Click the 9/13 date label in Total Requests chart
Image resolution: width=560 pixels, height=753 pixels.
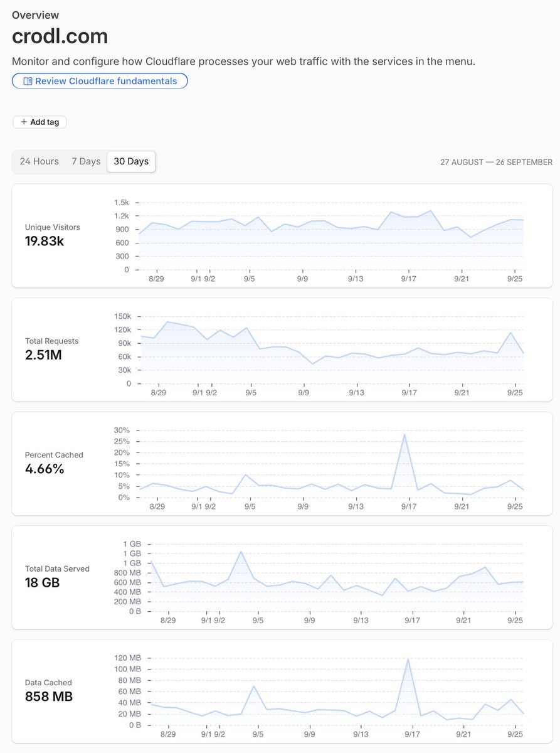[x=356, y=392]
